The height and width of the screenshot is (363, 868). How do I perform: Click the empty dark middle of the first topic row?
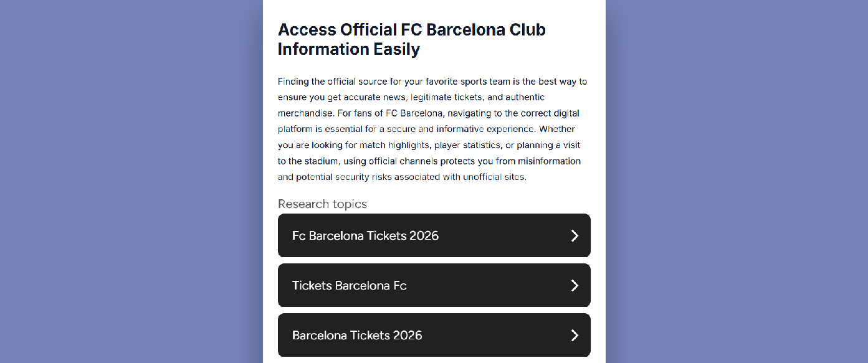[x=505, y=235]
